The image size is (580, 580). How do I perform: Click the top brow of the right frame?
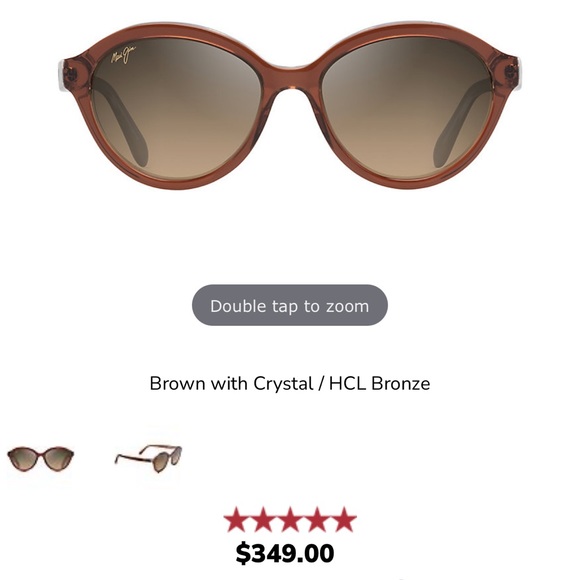[x=407, y=29]
